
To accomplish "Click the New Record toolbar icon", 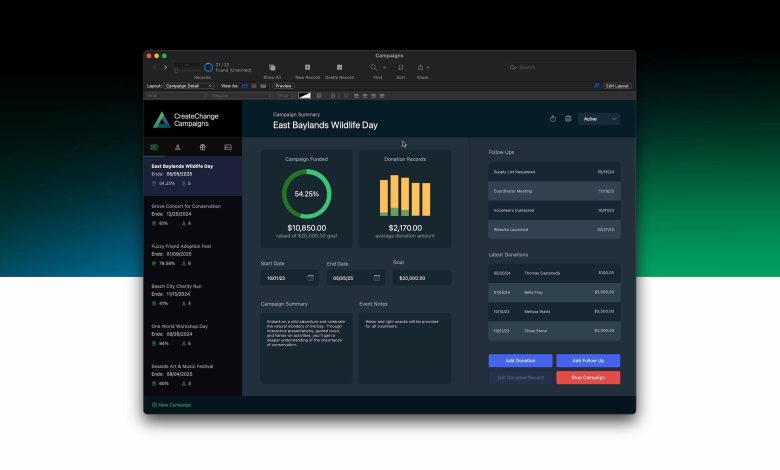I will pos(308,67).
